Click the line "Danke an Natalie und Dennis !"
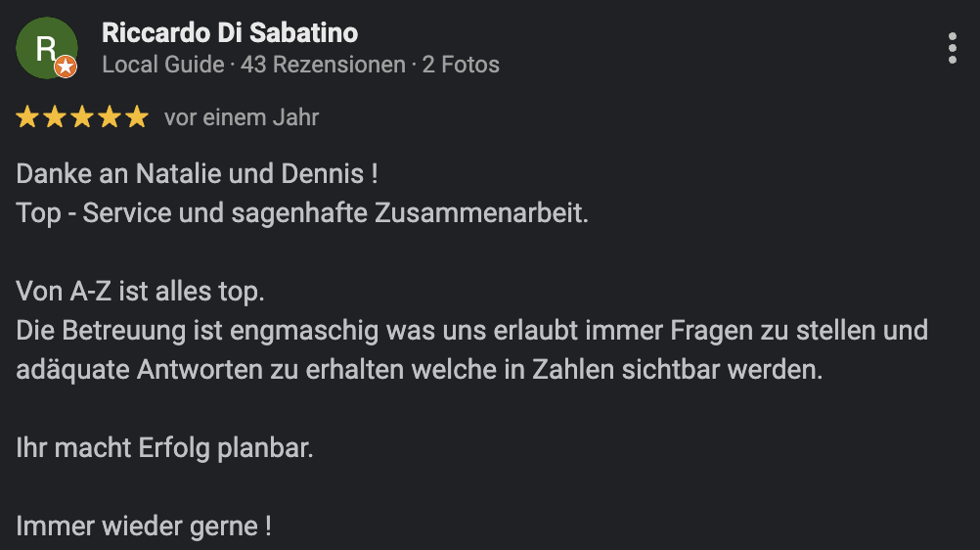This screenshot has width=980, height=550. tap(197, 175)
